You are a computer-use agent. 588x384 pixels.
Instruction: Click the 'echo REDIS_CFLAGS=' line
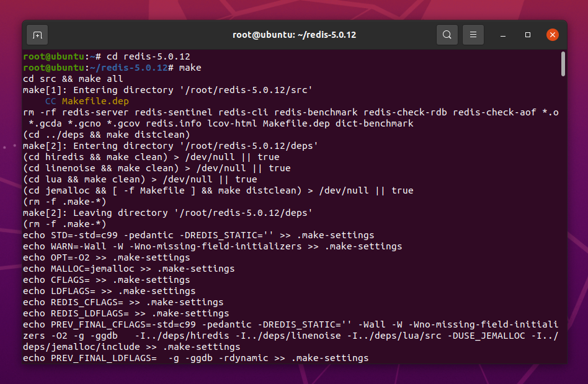pos(123,302)
